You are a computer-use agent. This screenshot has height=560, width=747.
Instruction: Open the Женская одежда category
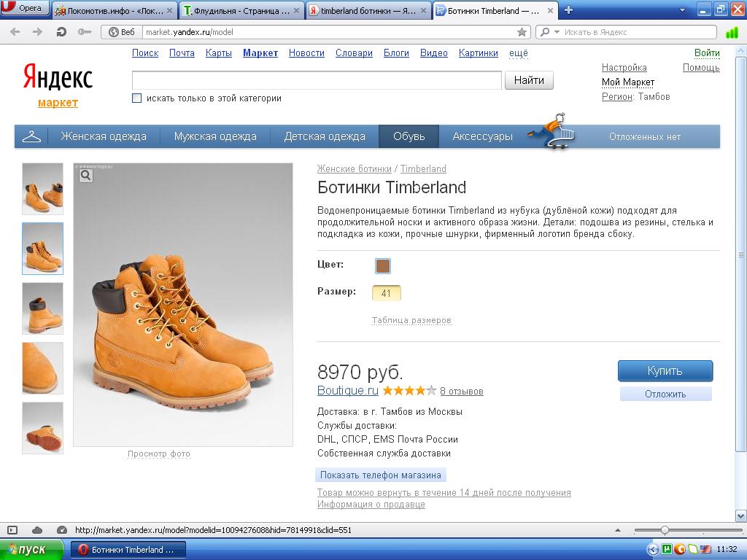coord(104,136)
